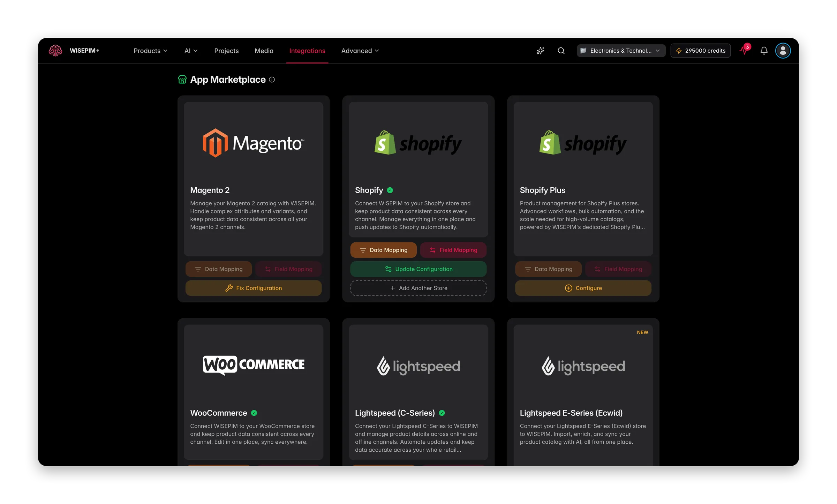Click the 295000 credits button
The width and height of the screenshot is (837, 504).
pyautogui.click(x=701, y=51)
